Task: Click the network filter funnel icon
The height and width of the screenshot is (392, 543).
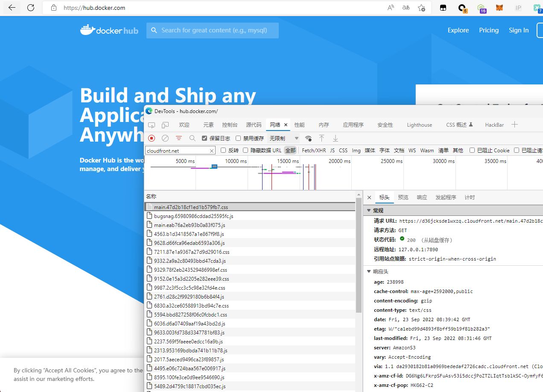Action: coord(178,138)
